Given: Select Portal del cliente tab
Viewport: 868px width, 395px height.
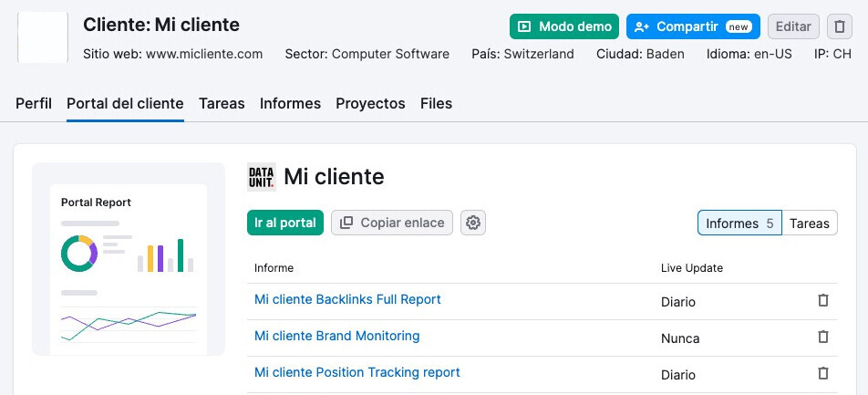Looking at the screenshot, I should (x=125, y=104).
